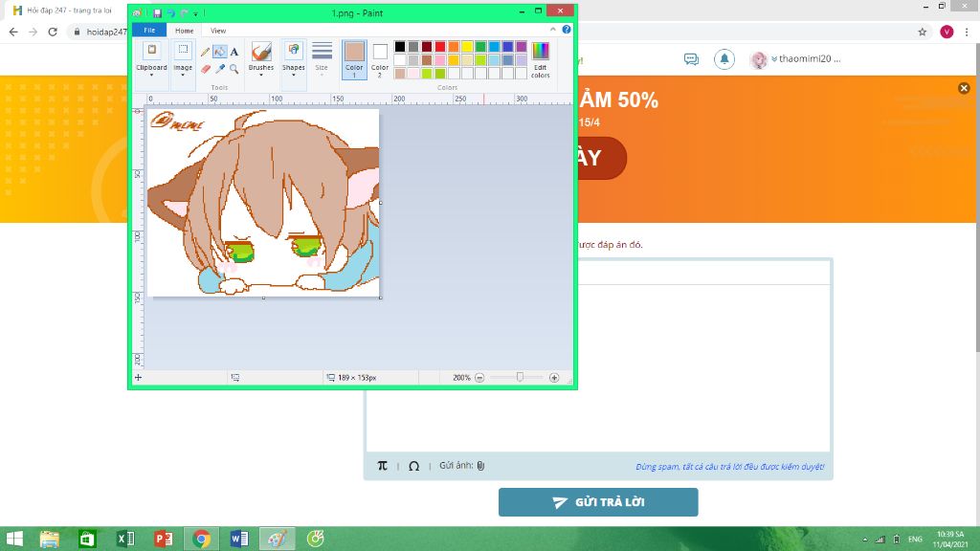The width and height of the screenshot is (980, 551).
Task: Click the ENG language indicator in the tray
Action: [x=915, y=540]
